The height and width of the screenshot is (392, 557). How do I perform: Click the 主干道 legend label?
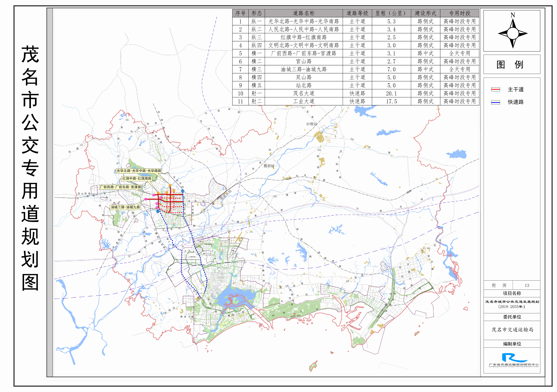pyautogui.click(x=516, y=89)
